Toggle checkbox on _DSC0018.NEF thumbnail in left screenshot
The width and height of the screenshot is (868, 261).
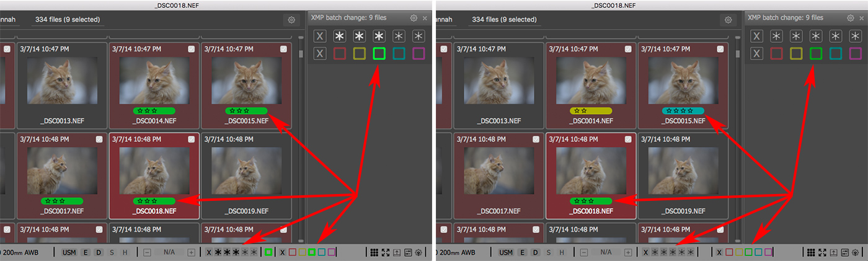(x=192, y=139)
